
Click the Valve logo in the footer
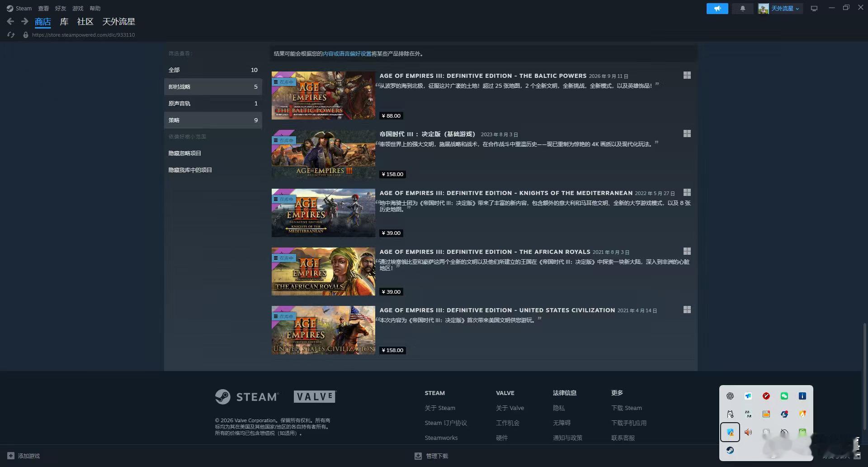click(315, 396)
